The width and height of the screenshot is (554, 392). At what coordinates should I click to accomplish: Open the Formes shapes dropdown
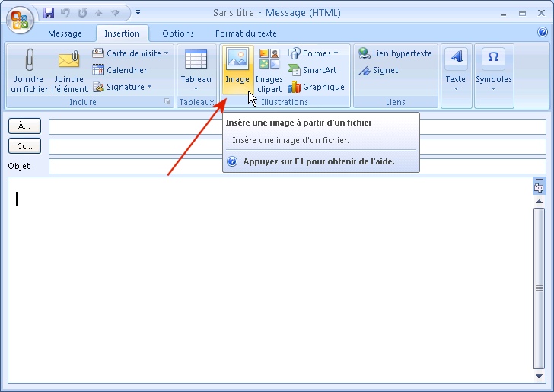click(314, 53)
